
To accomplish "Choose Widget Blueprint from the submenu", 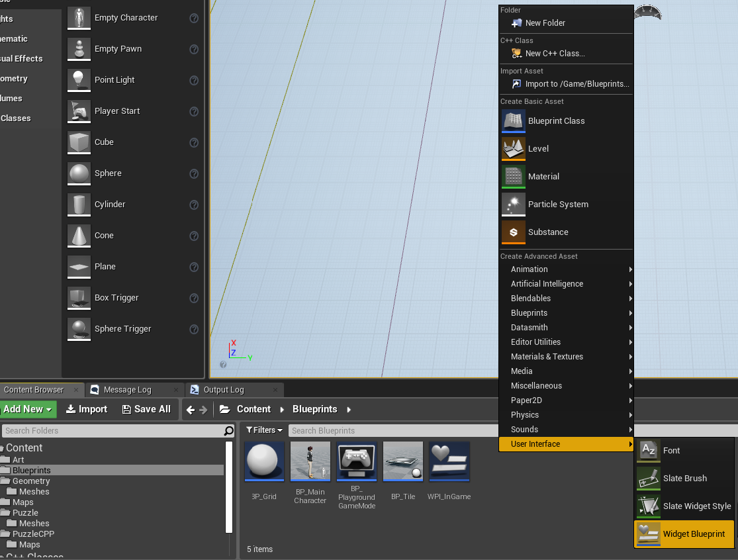I will [688, 534].
